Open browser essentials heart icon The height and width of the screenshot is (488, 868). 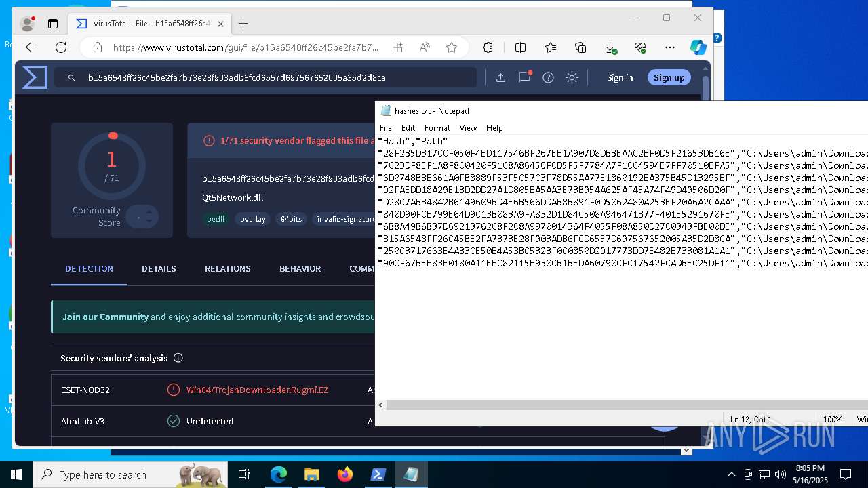(x=640, y=47)
